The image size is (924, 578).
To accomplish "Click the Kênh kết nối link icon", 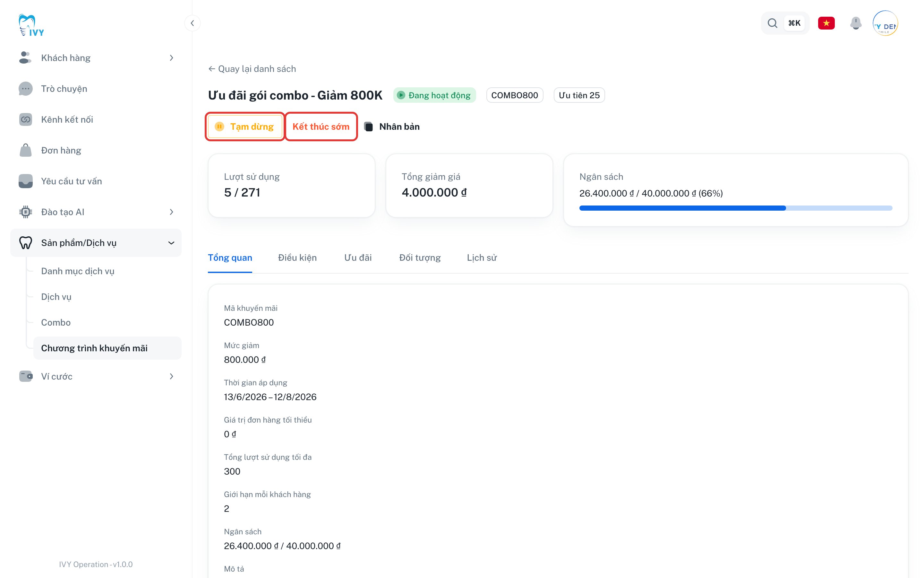I will (x=25, y=120).
